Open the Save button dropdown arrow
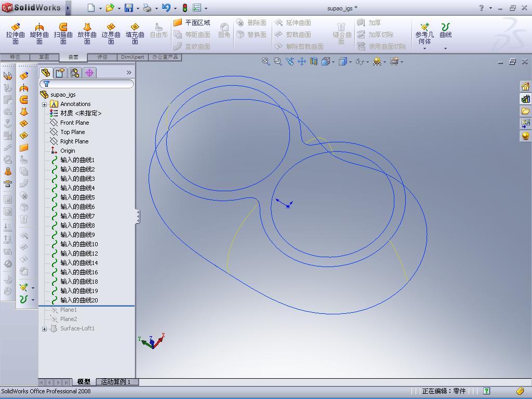Screen dimensions: 532x399 pyautogui.click(x=138, y=8)
